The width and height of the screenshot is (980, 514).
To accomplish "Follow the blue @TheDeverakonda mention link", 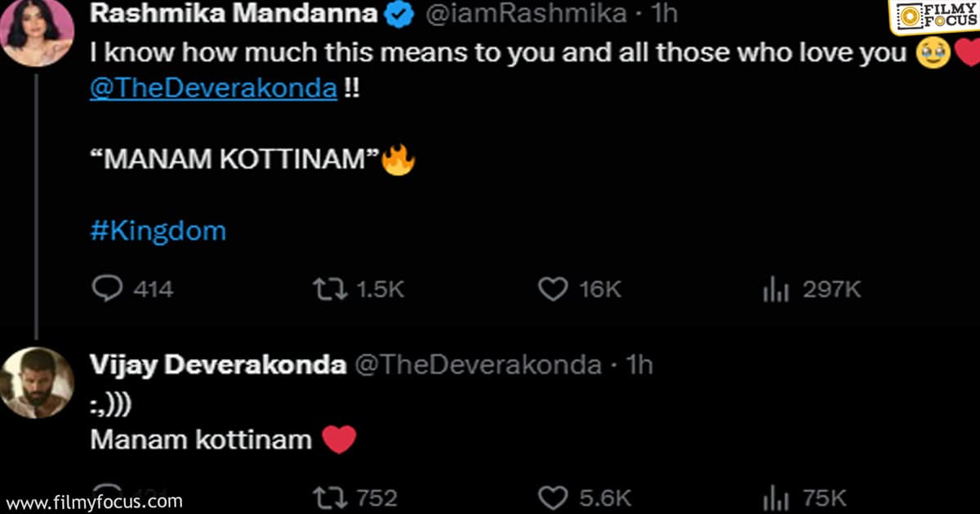I will point(213,88).
